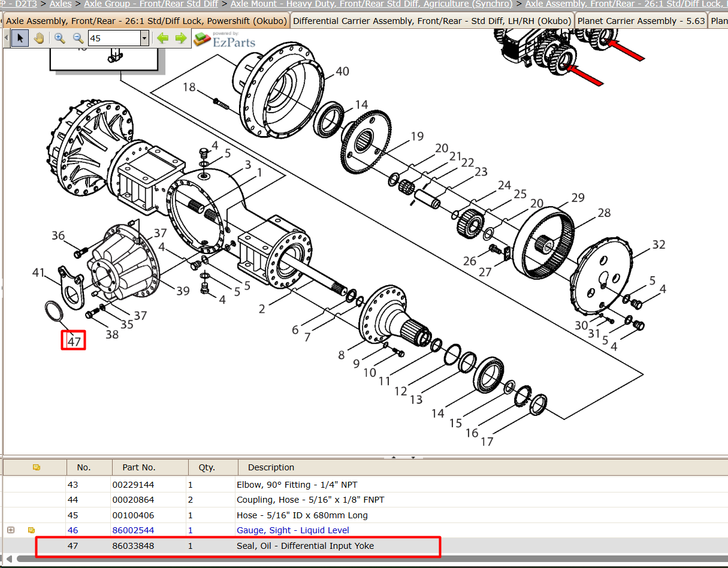The height and width of the screenshot is (568, 728).
Task: Zoom out with the minus magnifier
Action: 78,39
